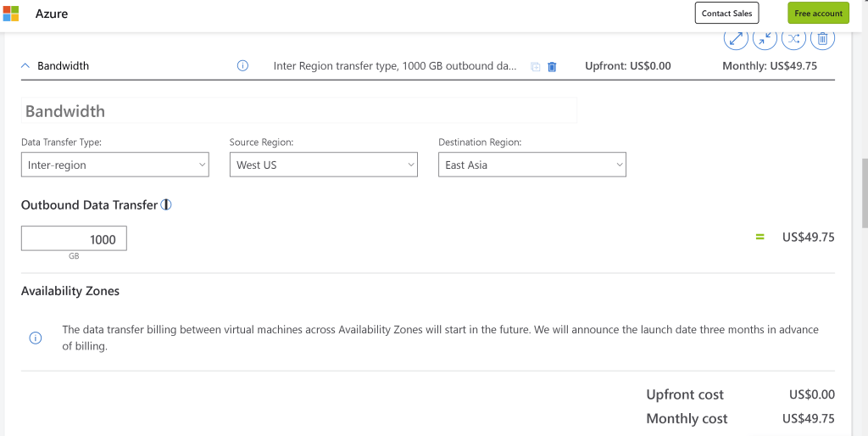The height and width of the screenshot is (436, 868).
Task: Open the Destination Region dropdown
Action: [532, 165]
